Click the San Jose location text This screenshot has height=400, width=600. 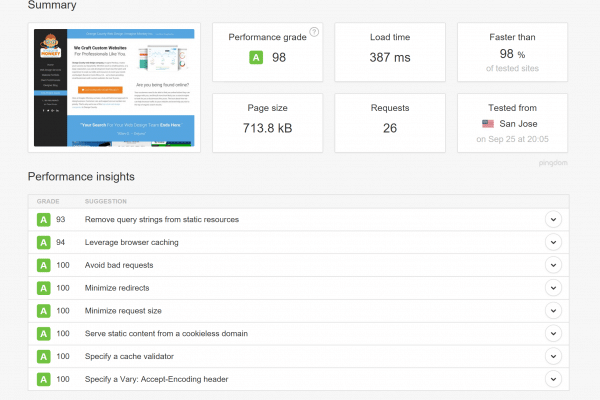pyautogui.click(x=518, y=124)
